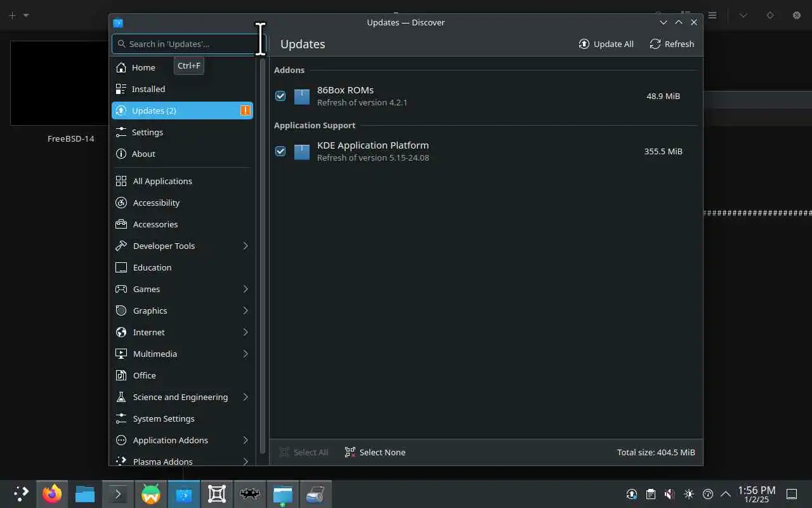Open the folder-with-plus taskbar icon
Screen dimensions: 812x508
(283, 493)
